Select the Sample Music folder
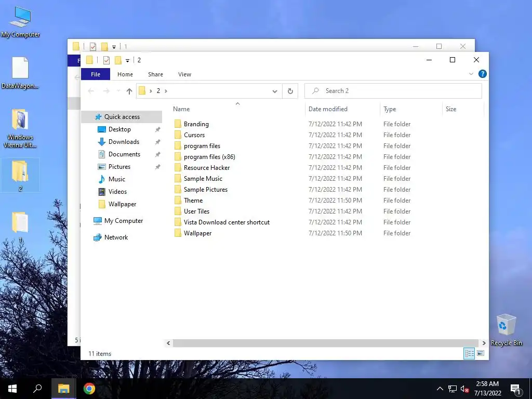This screenshot has width=532, height=399. pos(203,178)
